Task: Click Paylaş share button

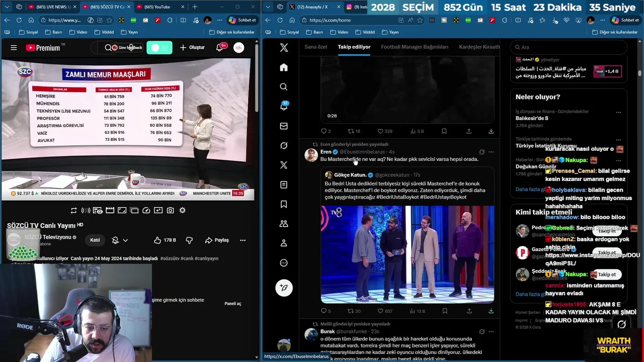Action: (216, 240)
